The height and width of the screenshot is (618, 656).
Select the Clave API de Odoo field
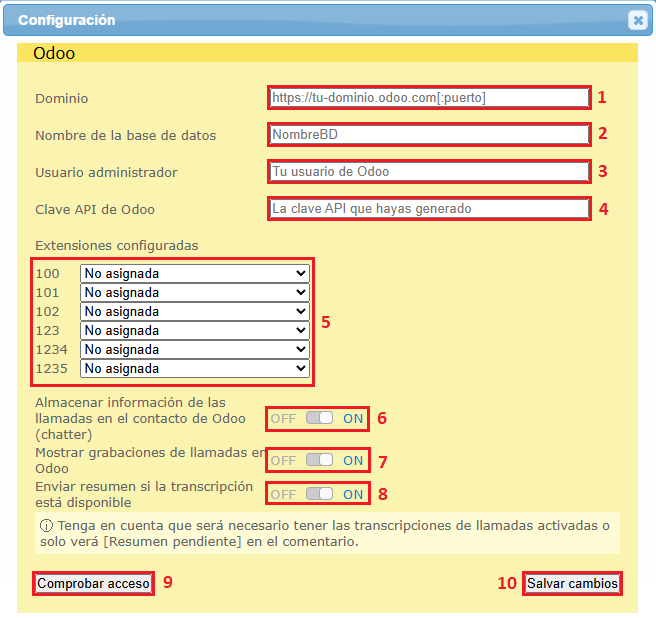(x=429, y=208)
